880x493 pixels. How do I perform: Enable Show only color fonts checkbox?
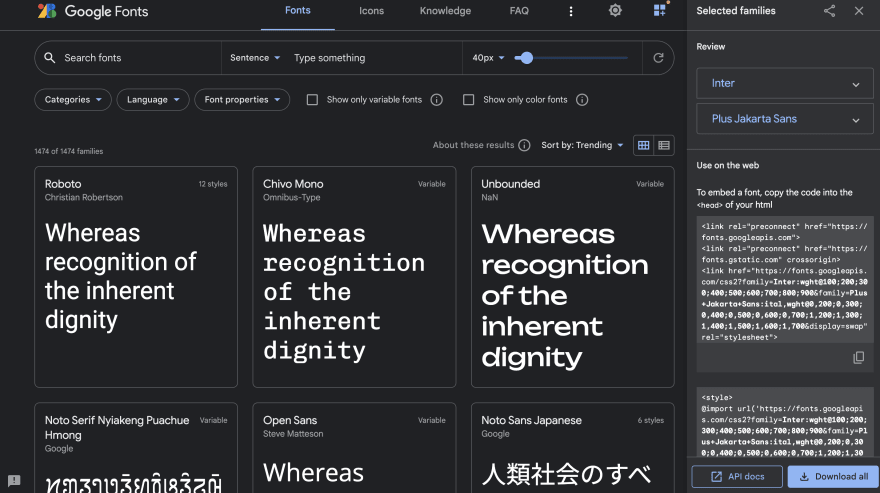click(x=468, y=100)
